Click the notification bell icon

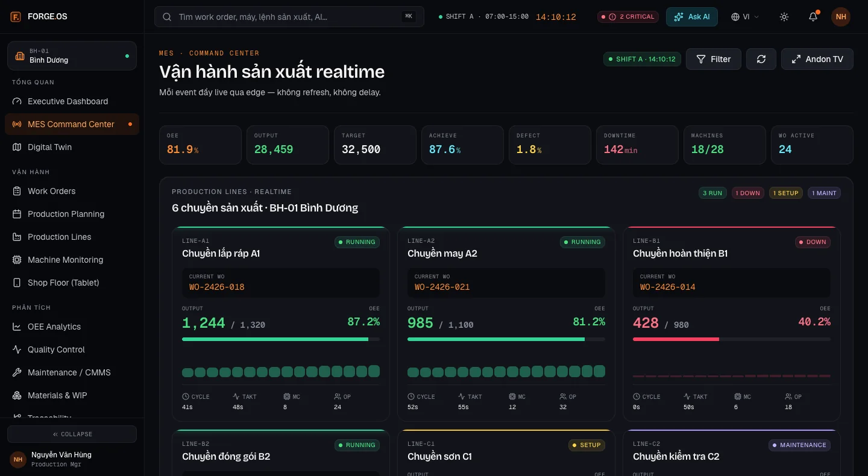(x=813, y=17)
